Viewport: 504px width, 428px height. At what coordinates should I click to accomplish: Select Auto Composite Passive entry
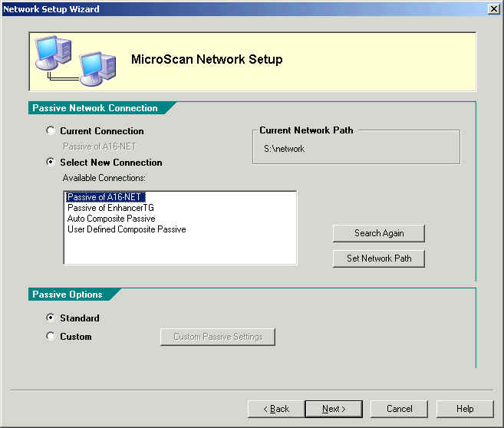pyautogui.click(x=111, y=219)
